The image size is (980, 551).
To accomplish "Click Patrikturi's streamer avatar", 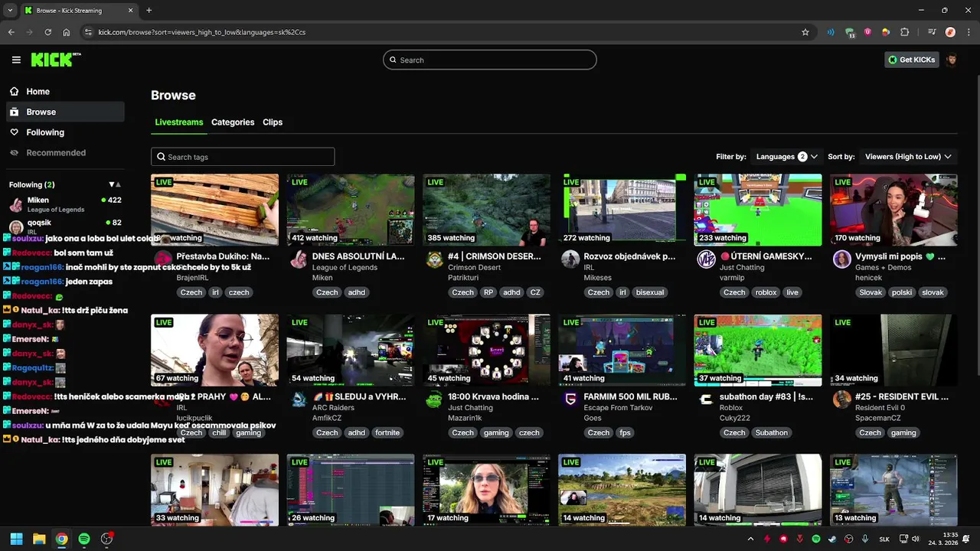I will point(434,259).
